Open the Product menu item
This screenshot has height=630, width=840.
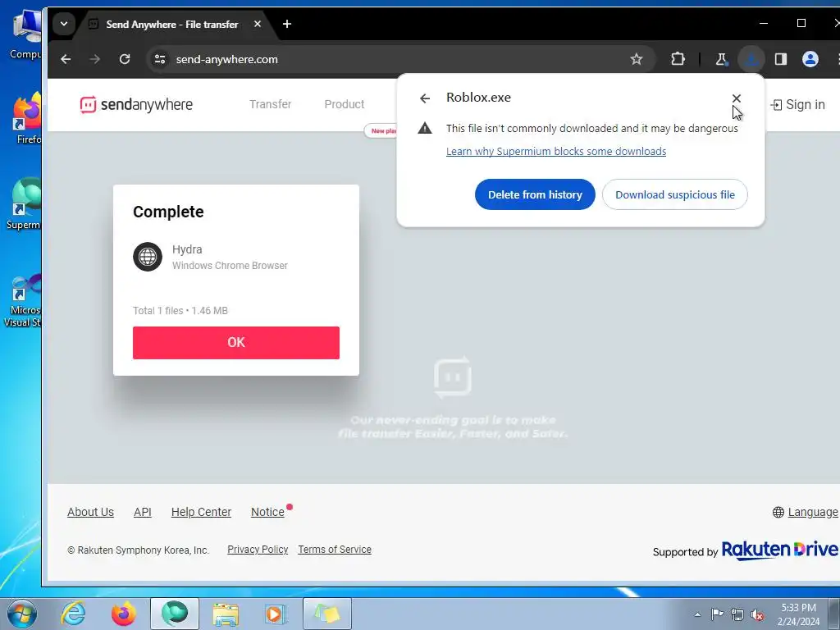[x=345, y=104]
